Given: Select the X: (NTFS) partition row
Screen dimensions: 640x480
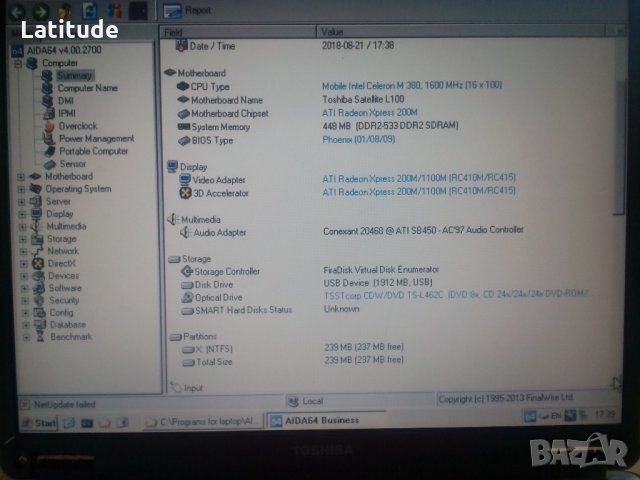Looking at the screenshot, I should [292, 349].
